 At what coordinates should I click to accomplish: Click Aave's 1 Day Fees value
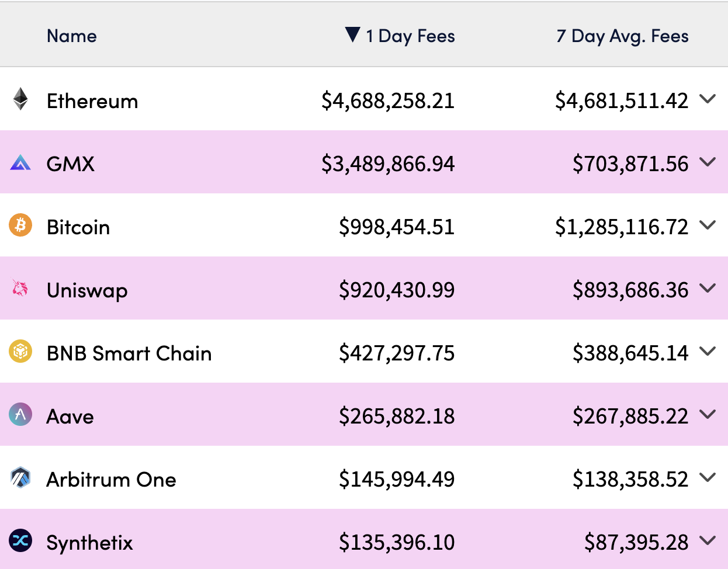pyautogui.click(x=397, y=417)
